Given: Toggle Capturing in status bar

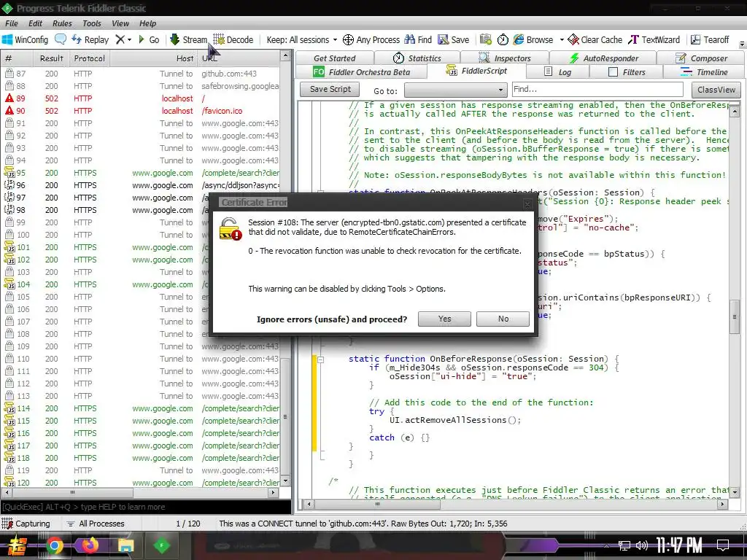Looking at the screenshot, I should (26, 524).
